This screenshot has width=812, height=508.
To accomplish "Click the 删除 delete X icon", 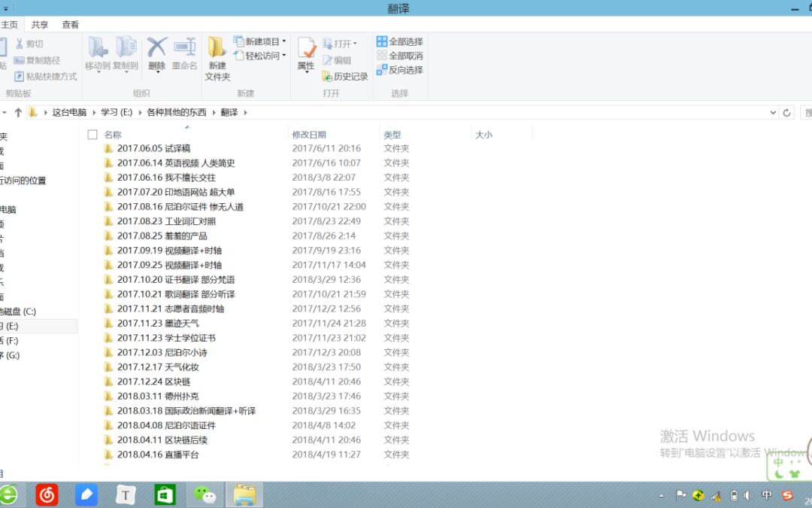I will [x=157, y=47].
